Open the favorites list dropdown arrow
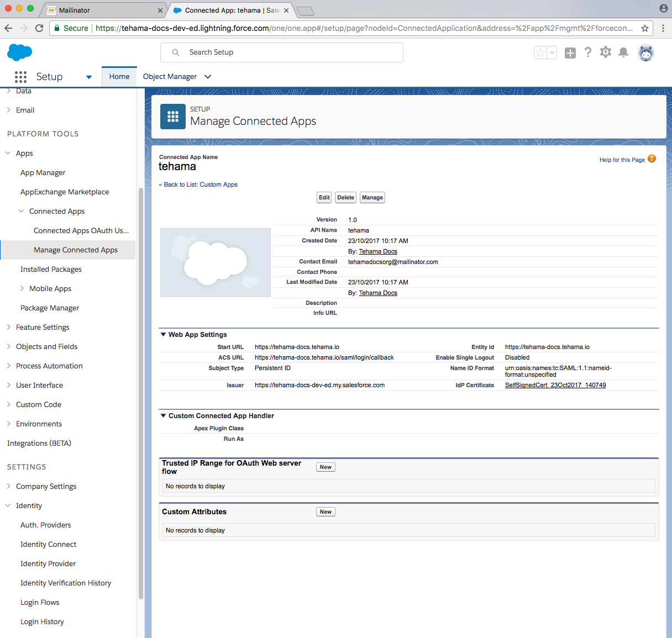This screenshot has width=672, height=638. 552,52
